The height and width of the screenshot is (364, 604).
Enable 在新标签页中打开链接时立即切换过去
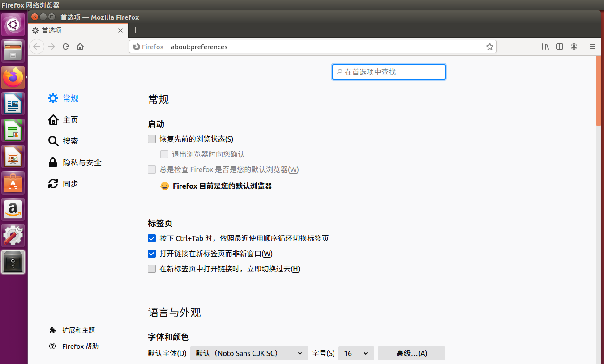[x=152, y=269]
